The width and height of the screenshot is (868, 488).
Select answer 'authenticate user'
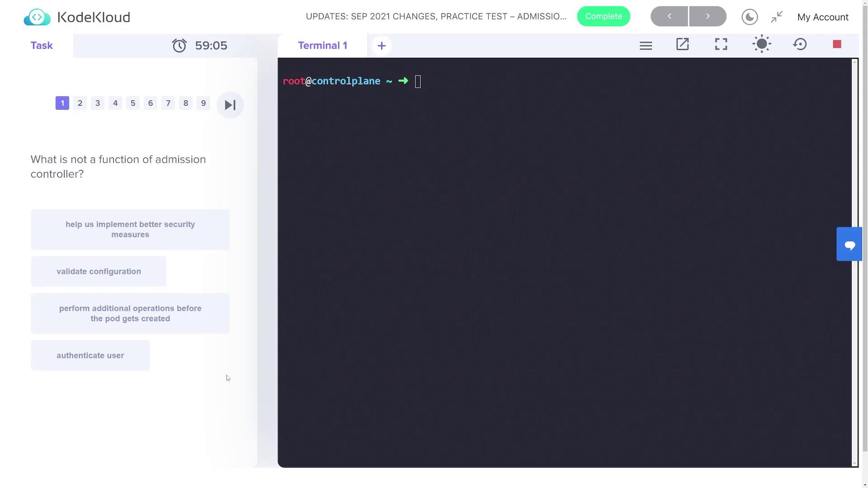[90, 356]
